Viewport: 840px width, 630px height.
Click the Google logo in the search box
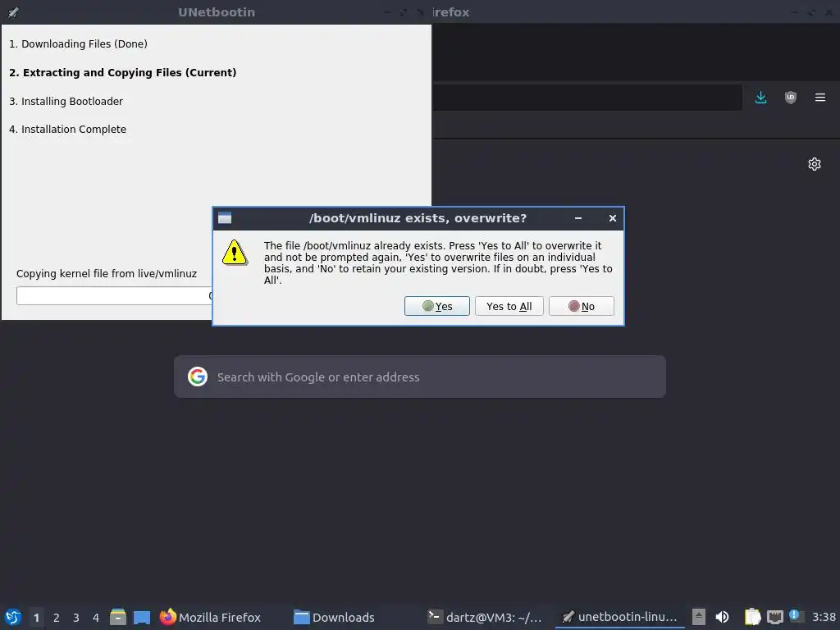tap(198, 377)
